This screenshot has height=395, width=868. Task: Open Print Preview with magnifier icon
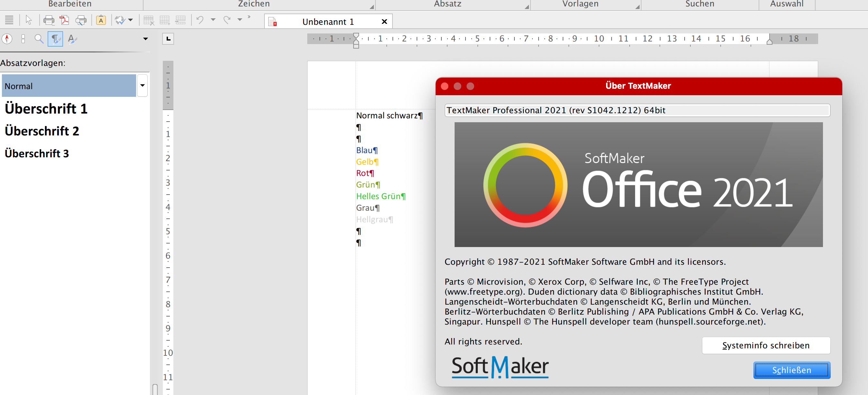click(x=81, y=20)
